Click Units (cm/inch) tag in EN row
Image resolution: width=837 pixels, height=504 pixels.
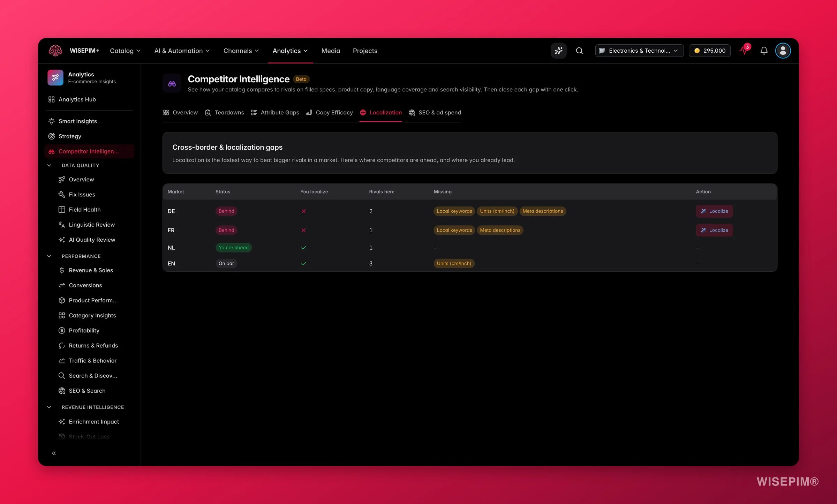[x=454, y=263]
